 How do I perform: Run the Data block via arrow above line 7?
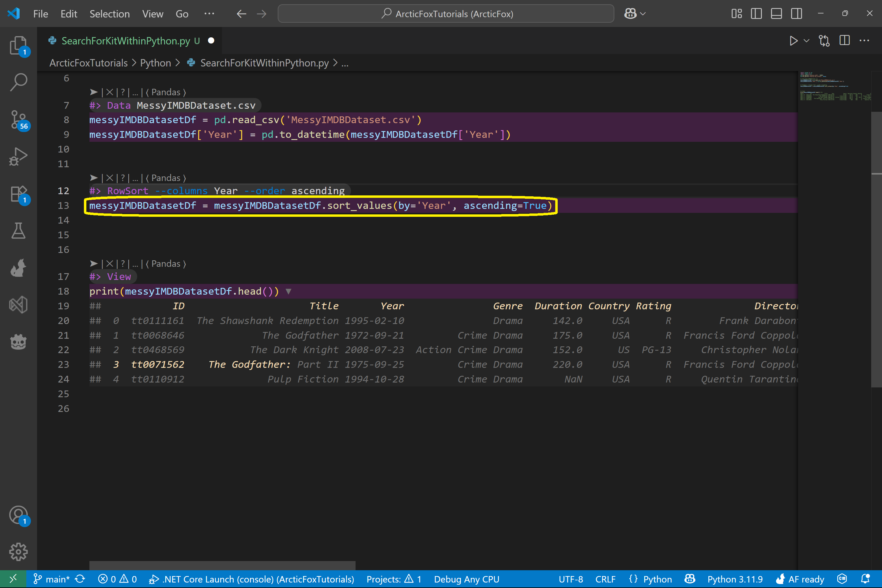[x=94, y=92]
